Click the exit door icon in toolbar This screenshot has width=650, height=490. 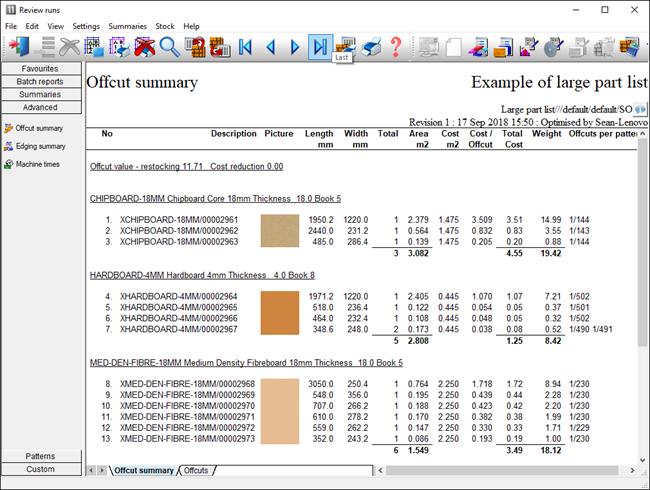[x=19, y=46]
